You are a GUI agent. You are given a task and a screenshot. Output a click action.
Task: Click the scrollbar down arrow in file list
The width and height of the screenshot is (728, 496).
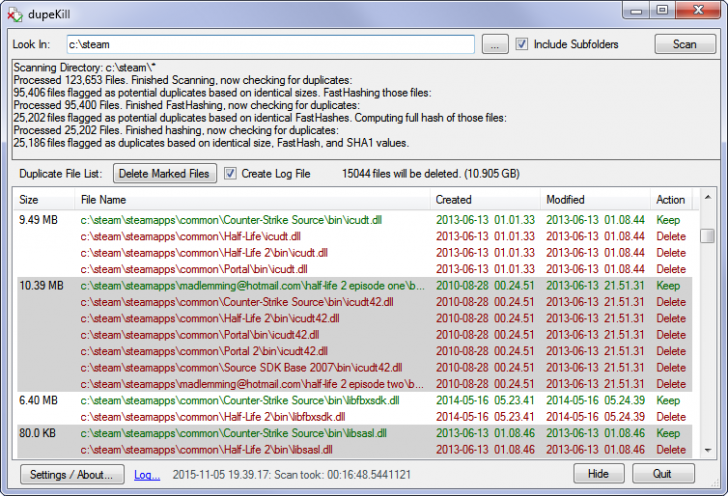coord(708,450)
